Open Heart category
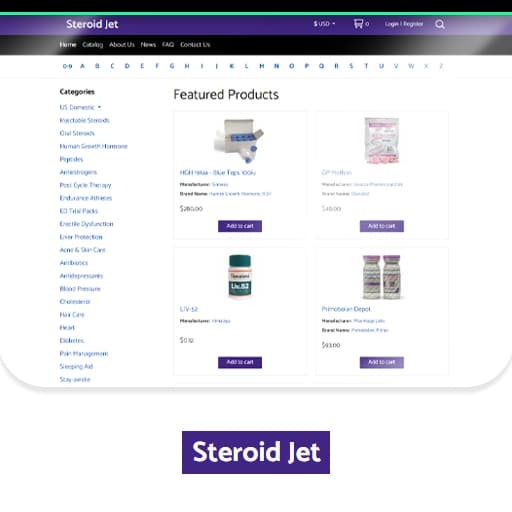 click(x=67, y=328)
